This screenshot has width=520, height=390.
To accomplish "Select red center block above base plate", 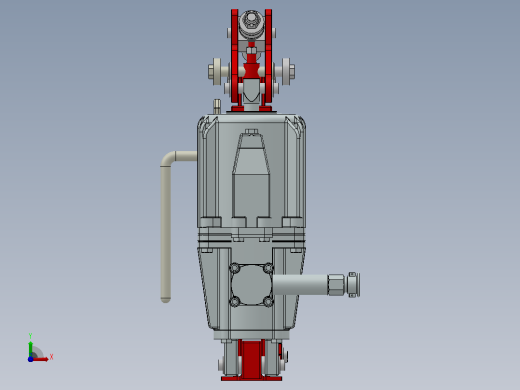I will point(252,358).
